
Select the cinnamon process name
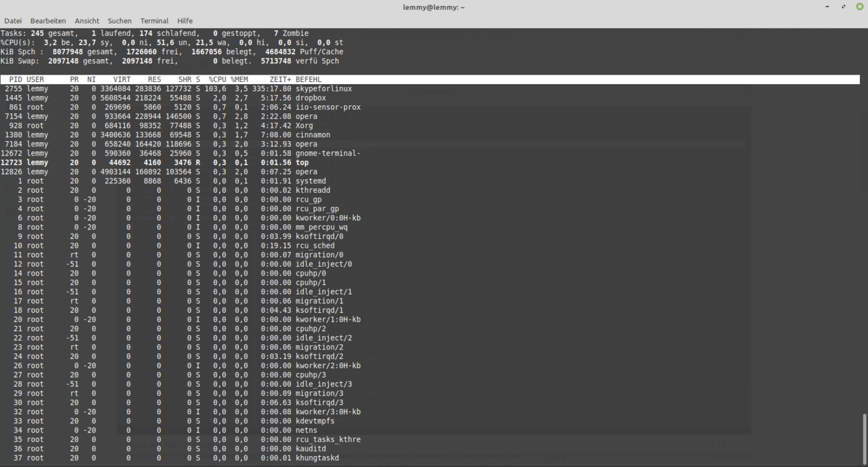pos(313,135)
